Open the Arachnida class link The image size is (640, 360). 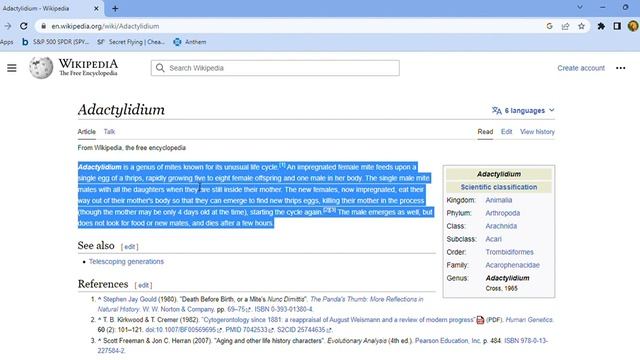click(x=501, y=226)
